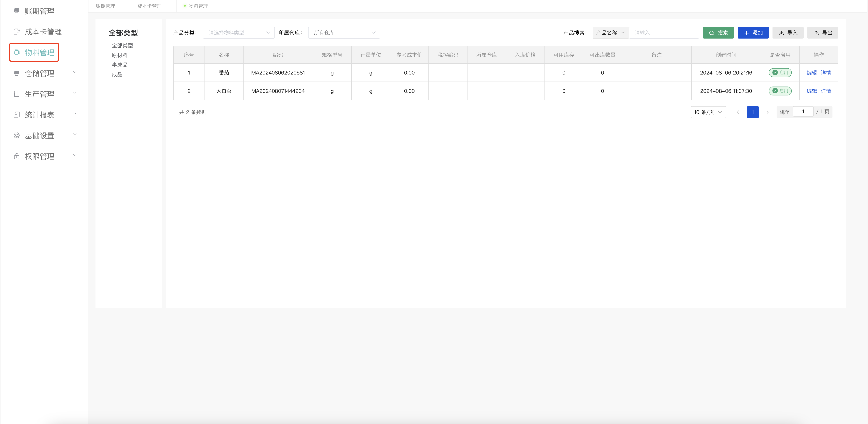The image size is (868, 424).
Task: Select 原材料 in the type tree
Action: (x=120, y=55)
